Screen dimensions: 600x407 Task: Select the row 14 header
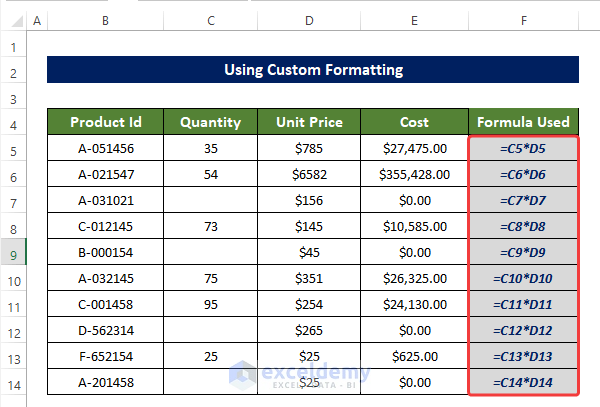click(x=14, y=383)
